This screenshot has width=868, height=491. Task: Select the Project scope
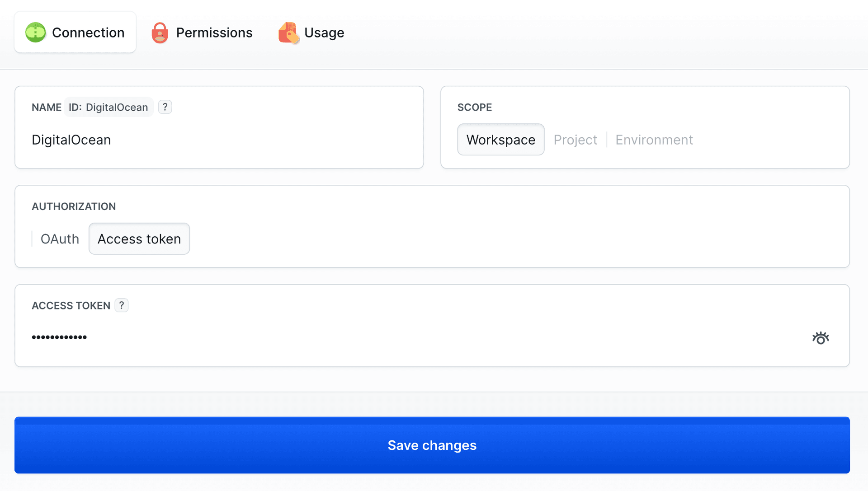pos(575,140)
